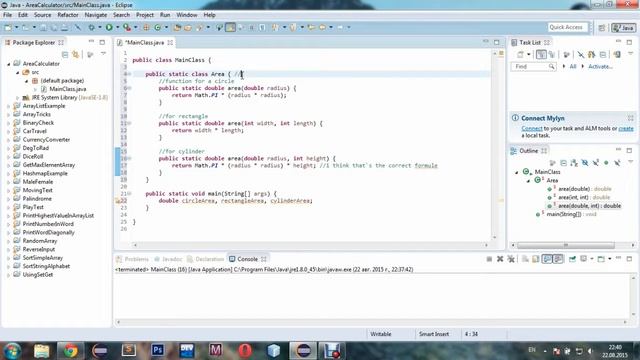Expand JRE System Library node
This screenshot has height=360, width=640.
point(18,98)
